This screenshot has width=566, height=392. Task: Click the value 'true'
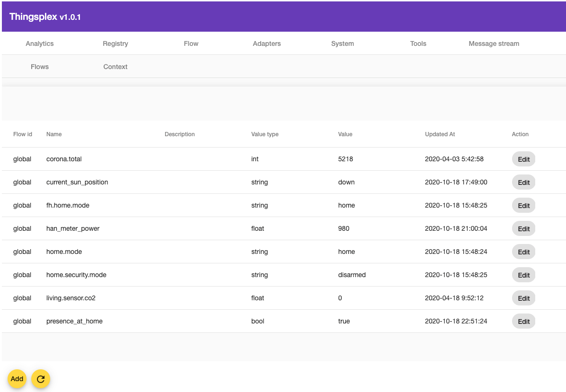tap(344, 322)
